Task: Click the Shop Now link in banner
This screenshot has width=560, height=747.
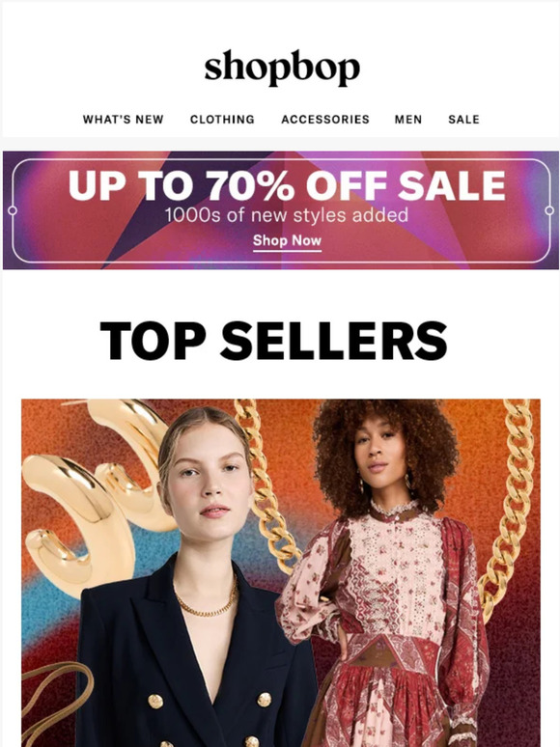Action: pos(287,240)
